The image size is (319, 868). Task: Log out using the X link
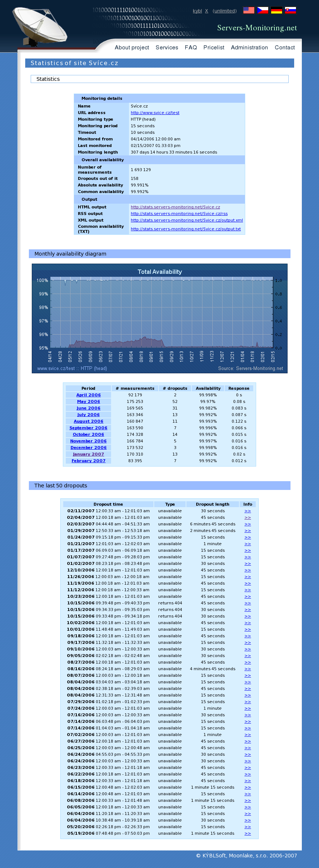206,11
